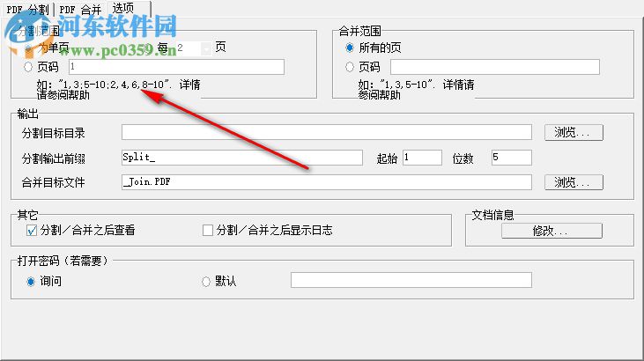The height and width of the screenshot is (361, 644).
Task: Switch to the PDF 合并 tab
Action: click(x=80, y=9)
